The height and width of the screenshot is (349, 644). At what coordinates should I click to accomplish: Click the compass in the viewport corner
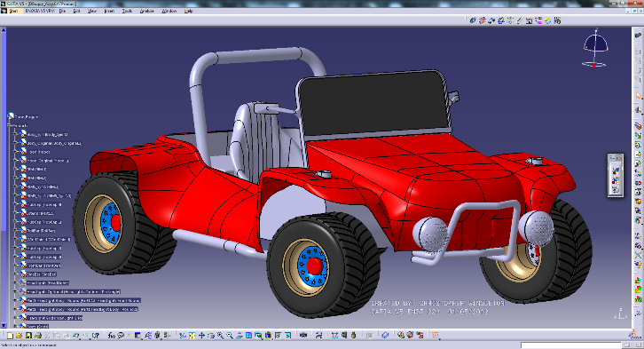[x=595, y=48]
